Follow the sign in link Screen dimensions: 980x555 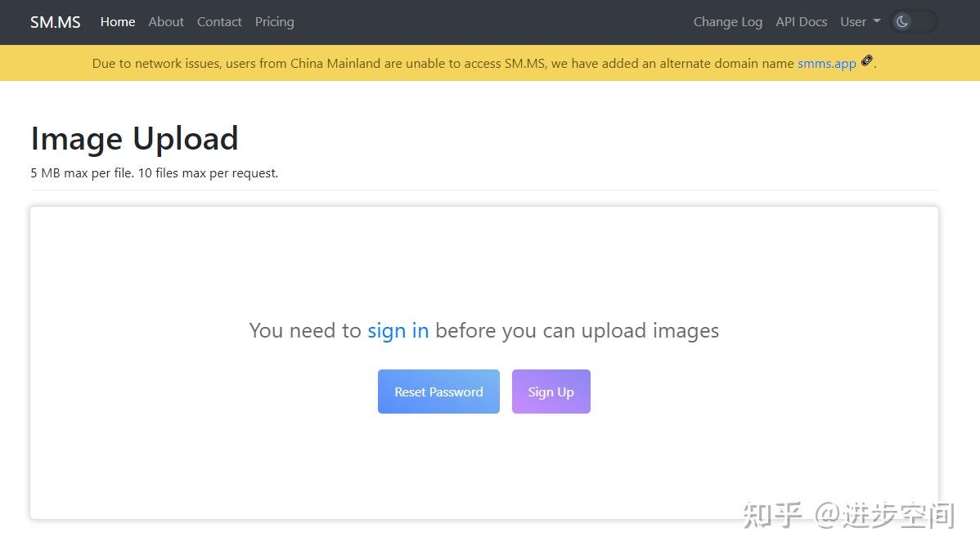(x=398, y=330)
